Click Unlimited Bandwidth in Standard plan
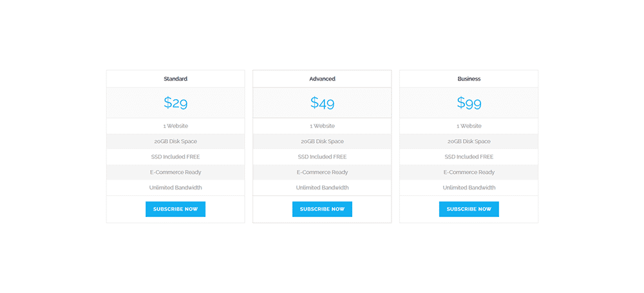 click(175, 187)
